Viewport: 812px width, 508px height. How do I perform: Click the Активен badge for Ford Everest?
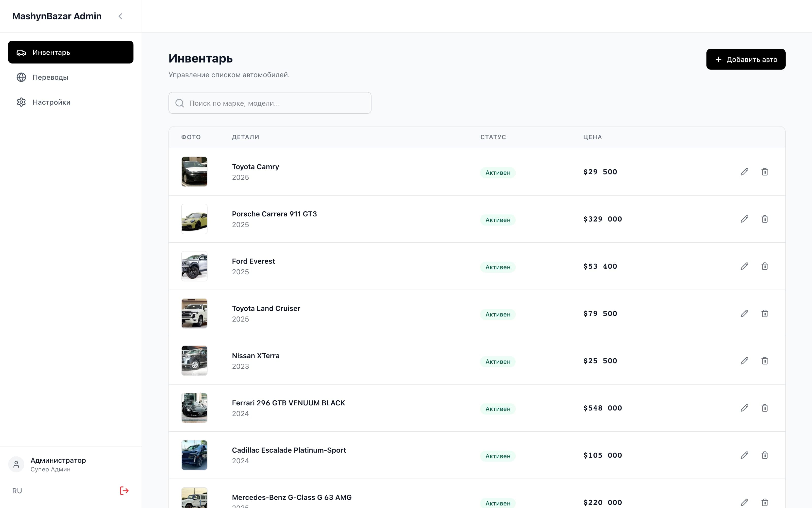498,267
